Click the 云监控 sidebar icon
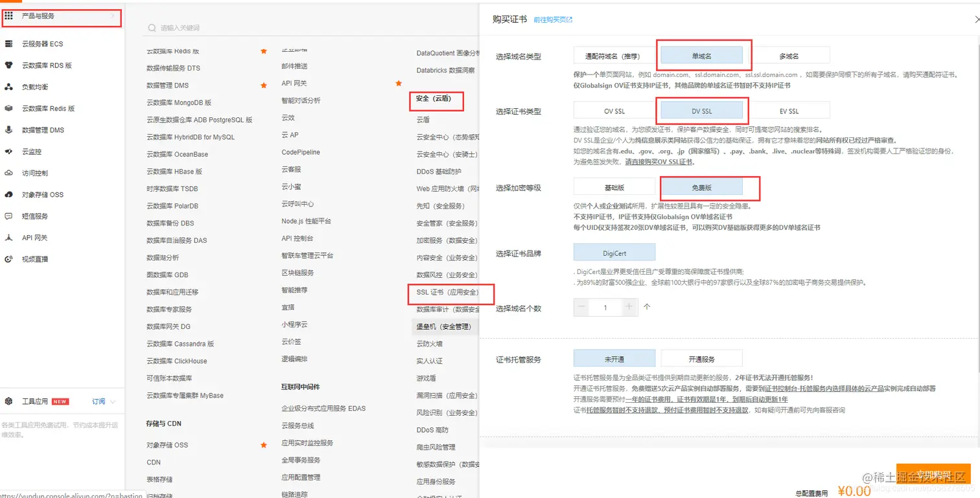Viewport: 980px width, 498px height. coord(9,152)
